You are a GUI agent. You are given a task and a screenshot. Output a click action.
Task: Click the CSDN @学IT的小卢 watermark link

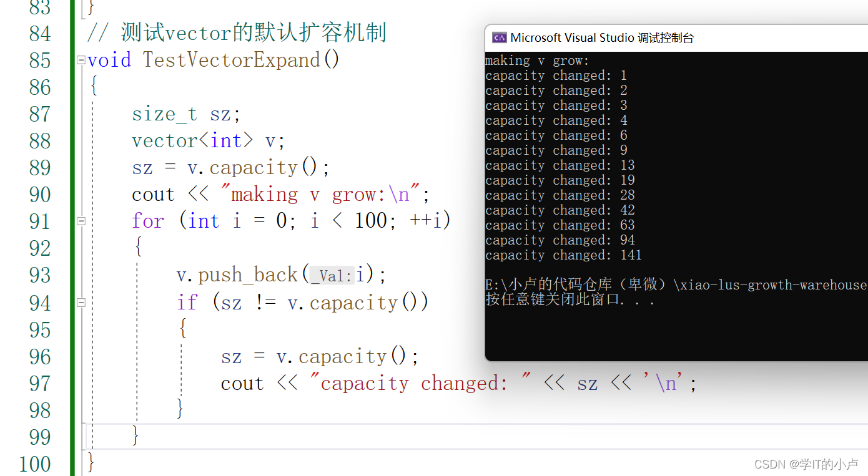(x=805, y=464)
